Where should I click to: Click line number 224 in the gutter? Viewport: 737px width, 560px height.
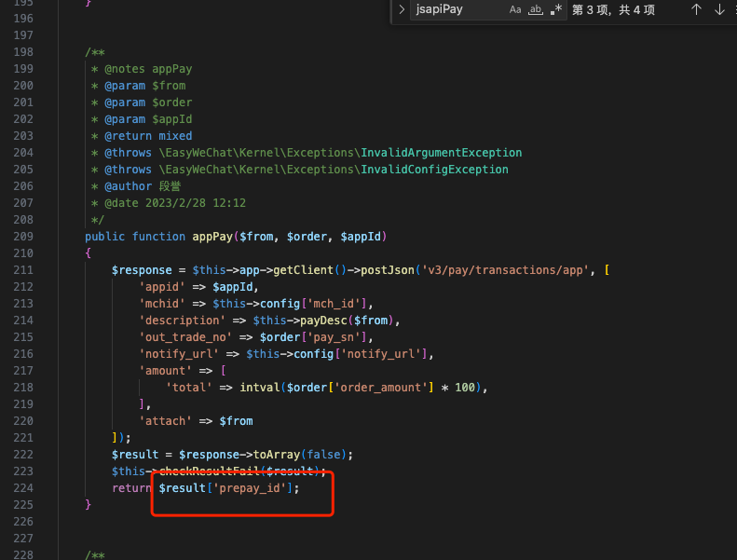coord(23,488)
